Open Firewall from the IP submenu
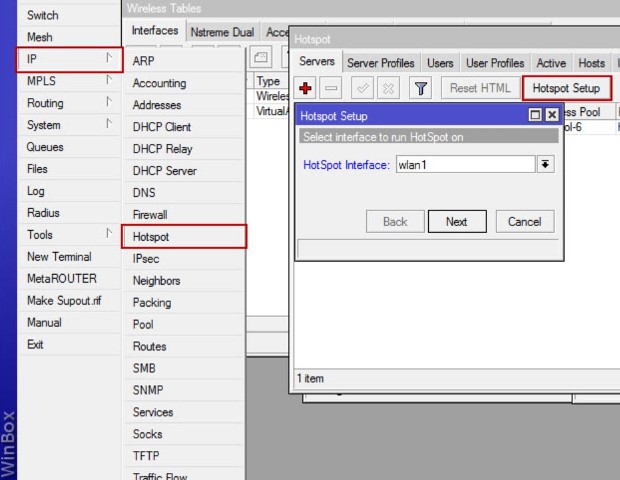Screen dimensions: 620x480 tap(184, 215)
